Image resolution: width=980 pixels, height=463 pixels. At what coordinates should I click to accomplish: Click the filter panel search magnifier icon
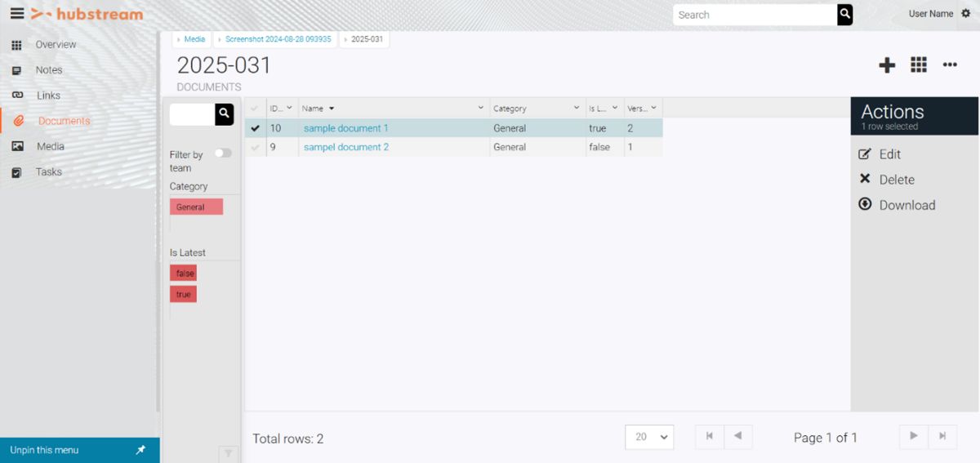click(x=225, y=114)
